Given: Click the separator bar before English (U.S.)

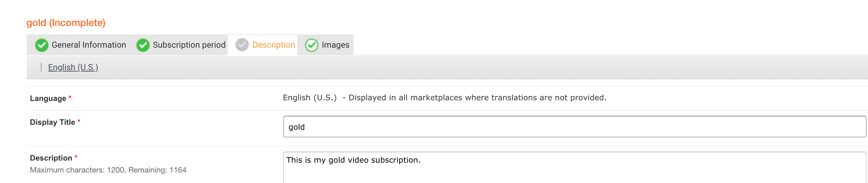Looking at the screenshot, I should click(41, 67).
